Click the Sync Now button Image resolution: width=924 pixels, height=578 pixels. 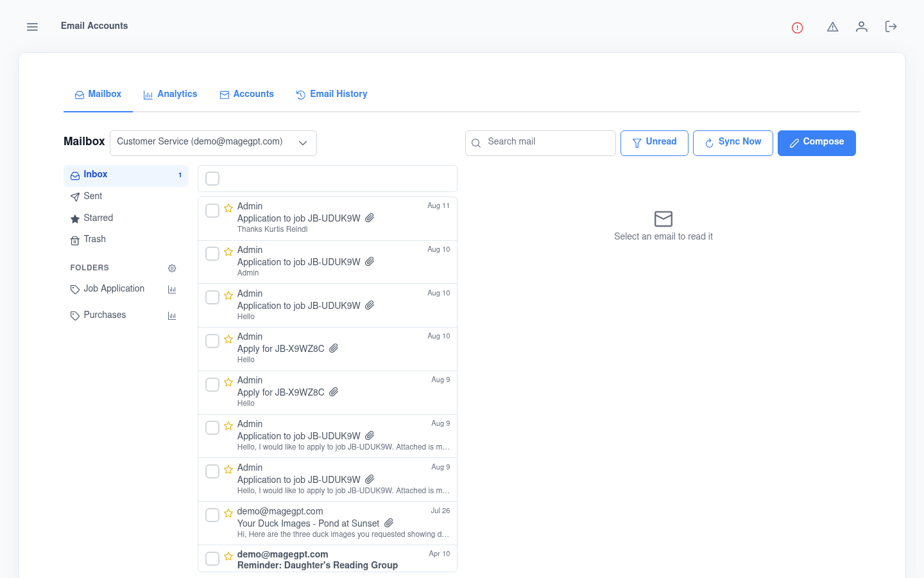coord(733,143)
